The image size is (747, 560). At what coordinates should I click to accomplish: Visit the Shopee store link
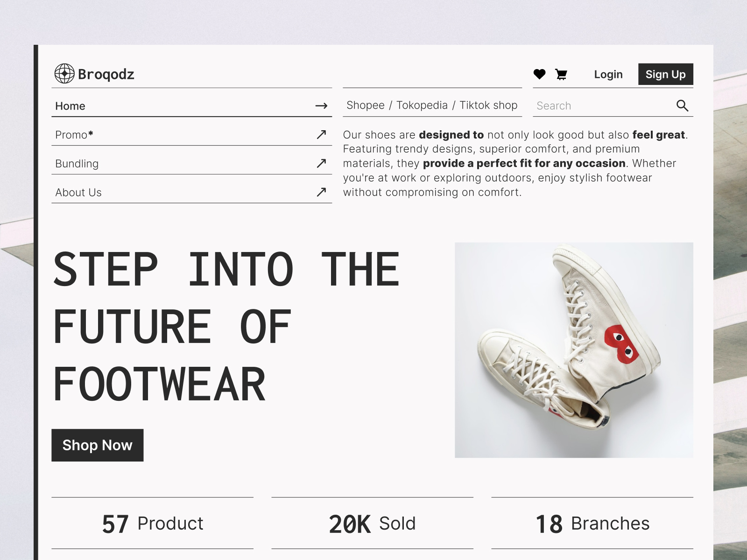(366, 105)
